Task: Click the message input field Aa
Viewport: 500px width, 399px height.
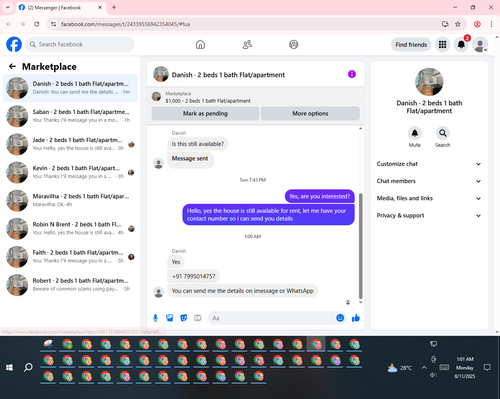Action: coord(272,318)
